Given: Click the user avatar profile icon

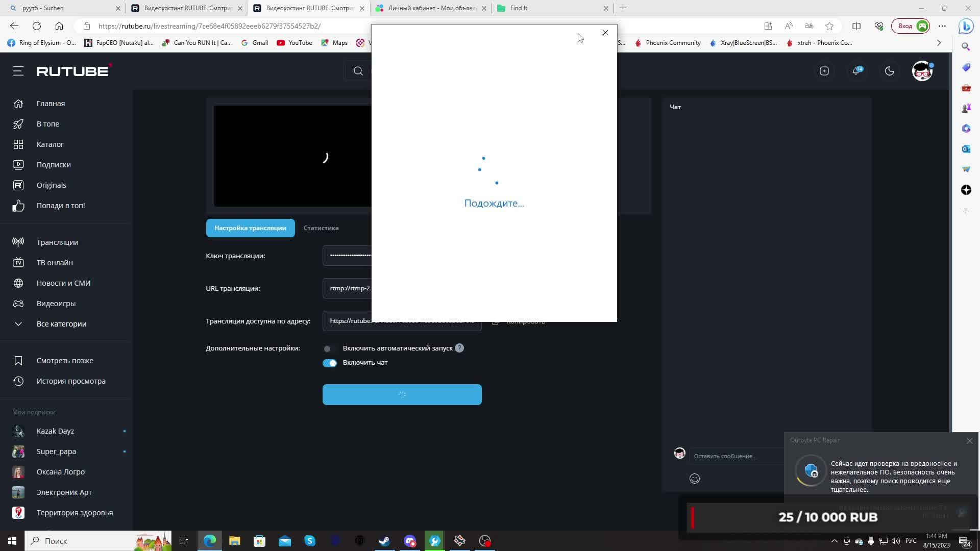Looking at the screenshot, I should click(922, 71).
